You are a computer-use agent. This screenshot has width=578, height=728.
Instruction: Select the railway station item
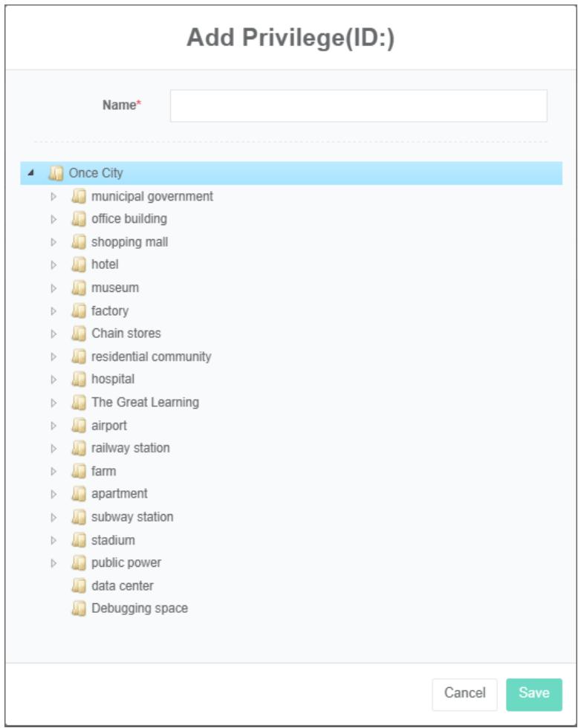click(130, 449)
